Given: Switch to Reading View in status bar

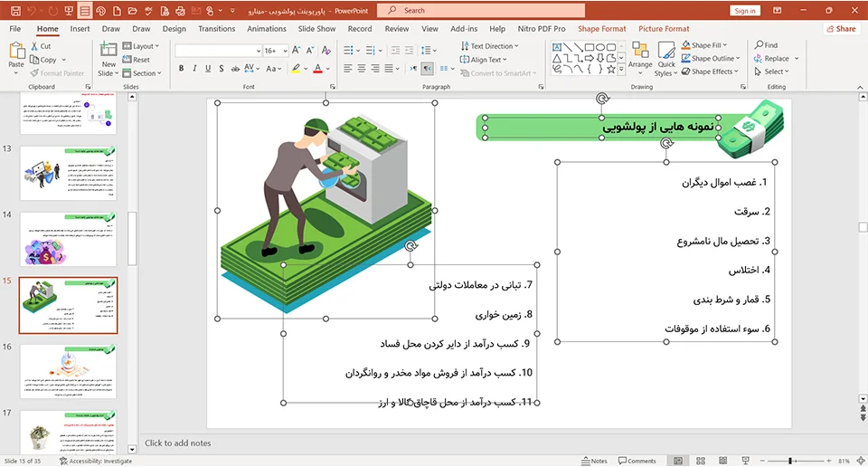Looking at the screenshot, I should (722, 461).
